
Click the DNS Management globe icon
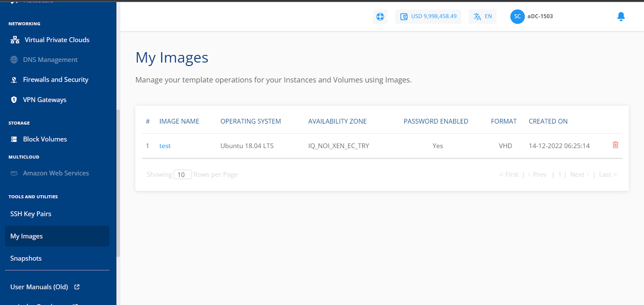[14, 60]
